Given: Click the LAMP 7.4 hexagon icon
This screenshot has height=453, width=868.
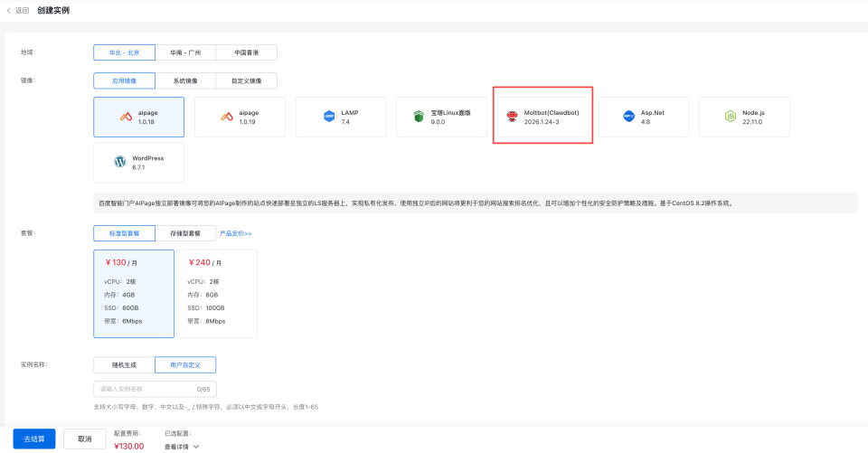Looking at the screenshot, I should click(329, 117).
